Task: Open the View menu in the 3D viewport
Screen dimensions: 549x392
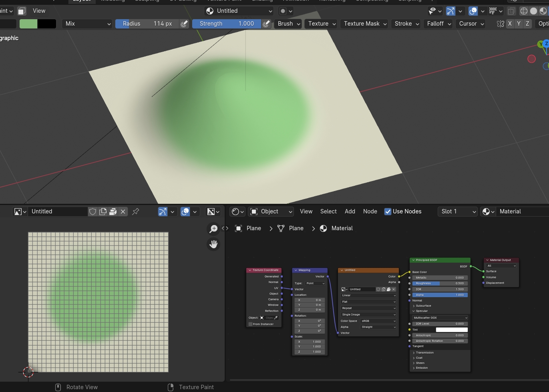Action: pos(39,11)
